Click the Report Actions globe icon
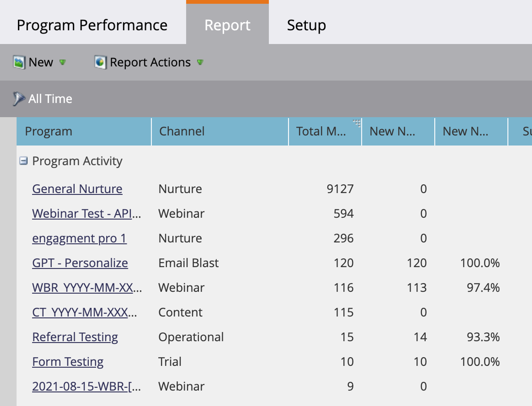532x406 pixels. pos(100,62)
